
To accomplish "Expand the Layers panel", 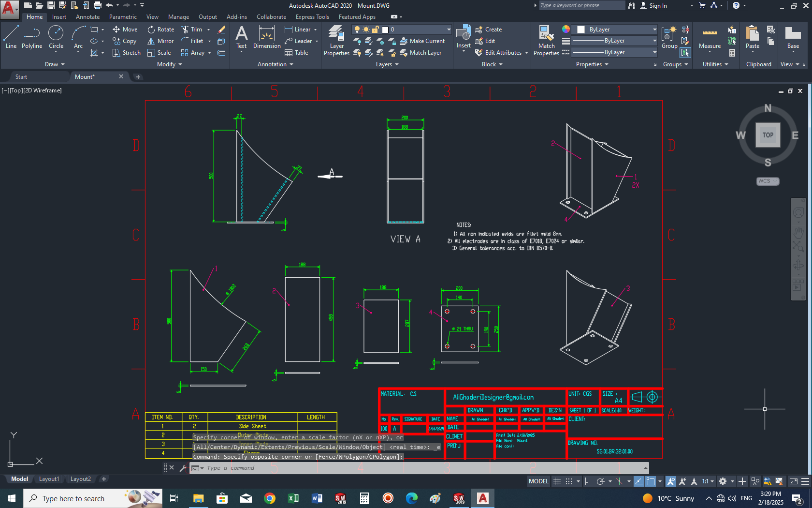I will pyautogui.click(x=387, y=64).
